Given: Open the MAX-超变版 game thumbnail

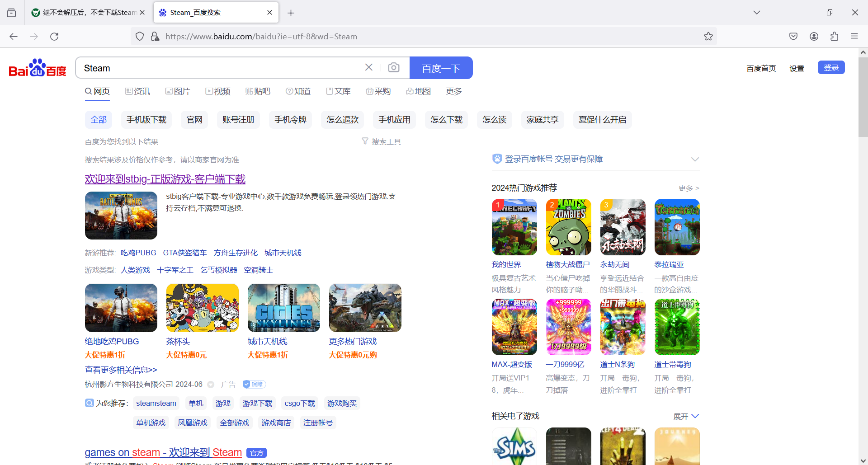Looking at the screenshot, I should pyautogui.click(x=514, y=327).
